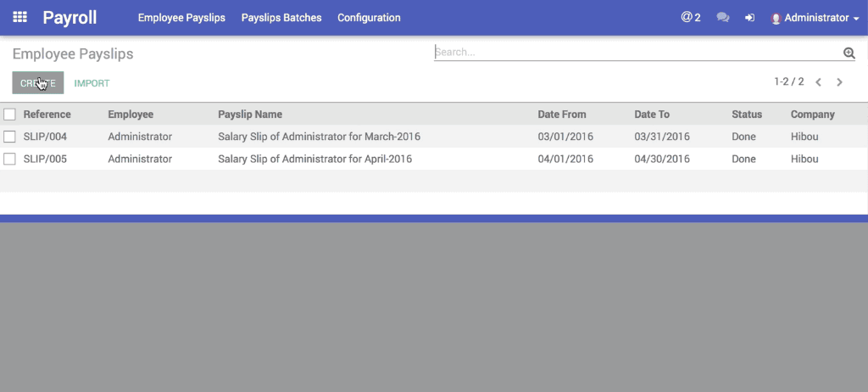
Task: Focus the Search input field
Action: point(637,52)
